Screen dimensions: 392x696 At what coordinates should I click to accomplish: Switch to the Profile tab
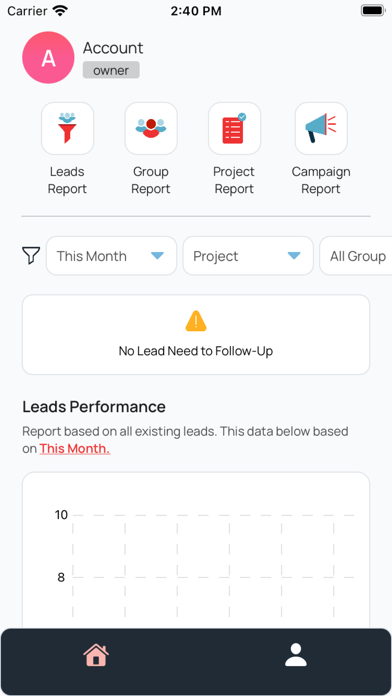coord(296,655)
